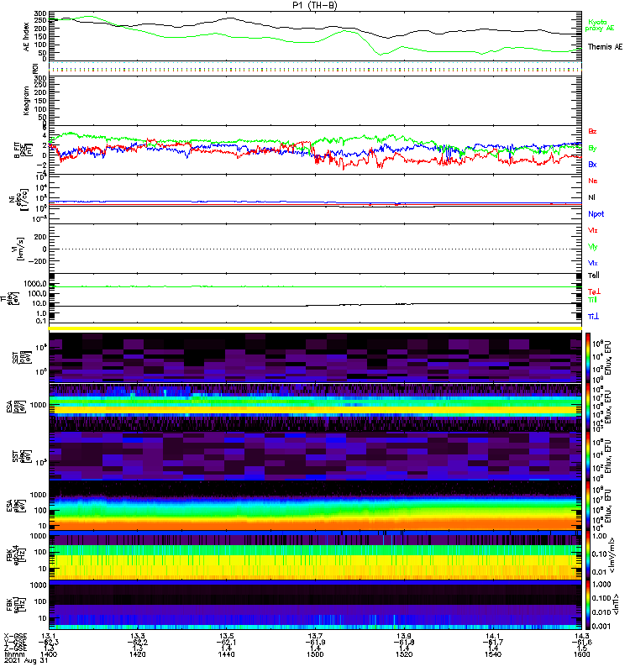Click the "0.001" color bar tick value
The width and height of the screenshot is (630, 672).
coord(601,626)
